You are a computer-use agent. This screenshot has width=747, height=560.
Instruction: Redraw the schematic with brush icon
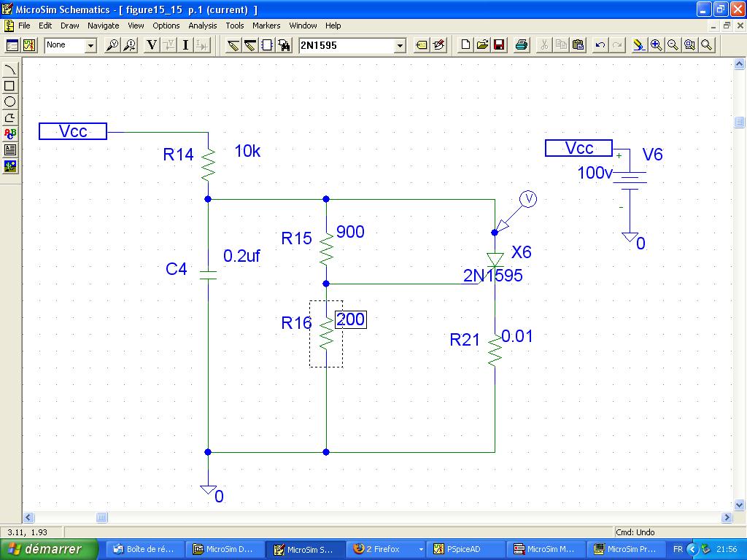(639, 45)
